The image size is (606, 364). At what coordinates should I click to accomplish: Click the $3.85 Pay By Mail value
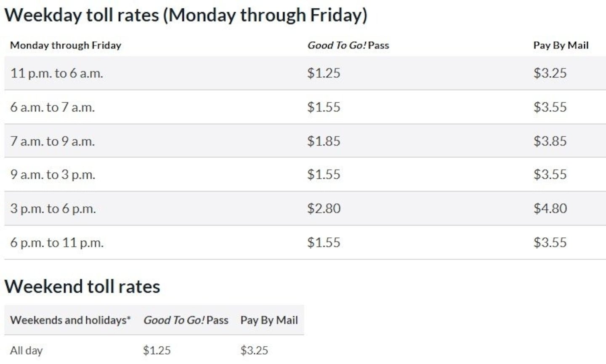550,141
